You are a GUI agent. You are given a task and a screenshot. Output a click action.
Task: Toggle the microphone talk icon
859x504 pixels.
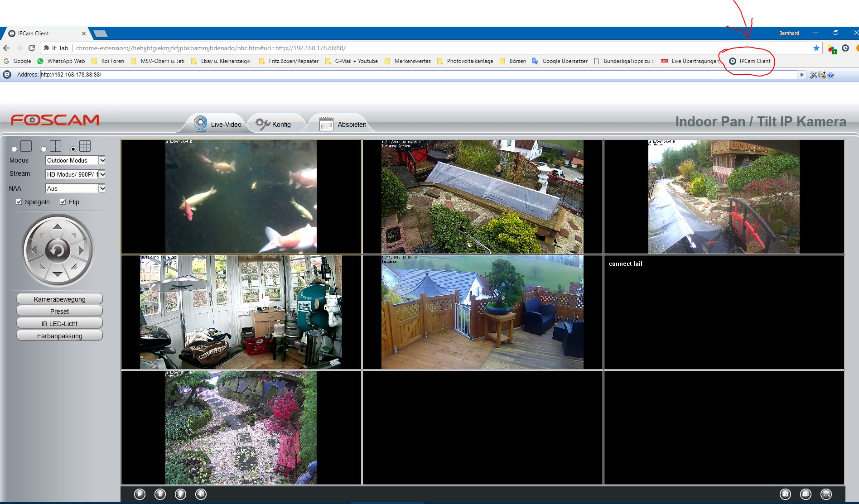tap(180, 494)
